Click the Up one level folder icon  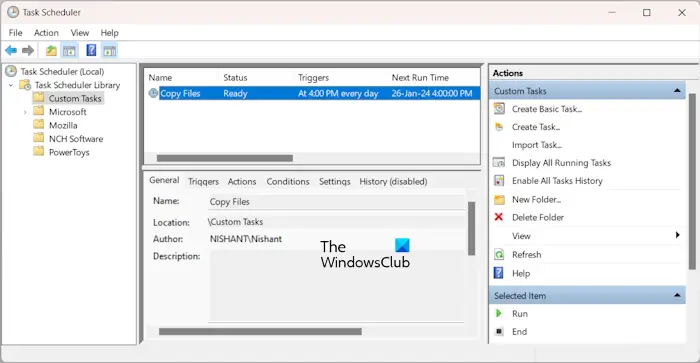click(51, 50)
